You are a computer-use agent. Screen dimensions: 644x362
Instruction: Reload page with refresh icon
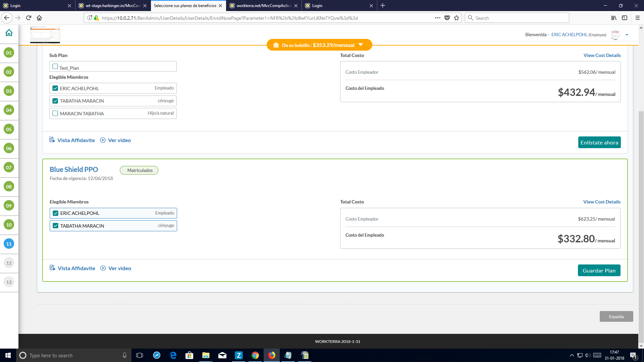[x=29, y=18]
